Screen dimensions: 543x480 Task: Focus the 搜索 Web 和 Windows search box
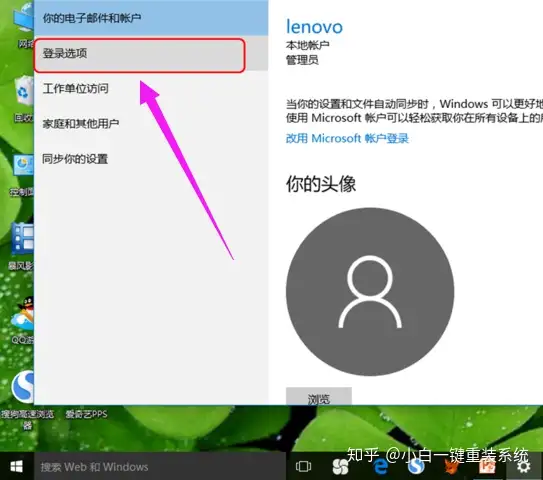[160, 466]
